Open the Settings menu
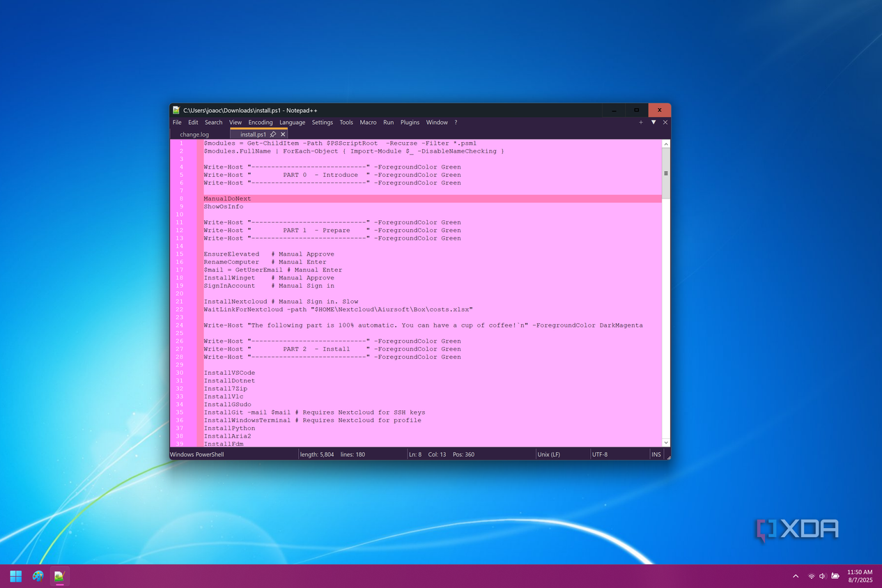 click(323, 123)
